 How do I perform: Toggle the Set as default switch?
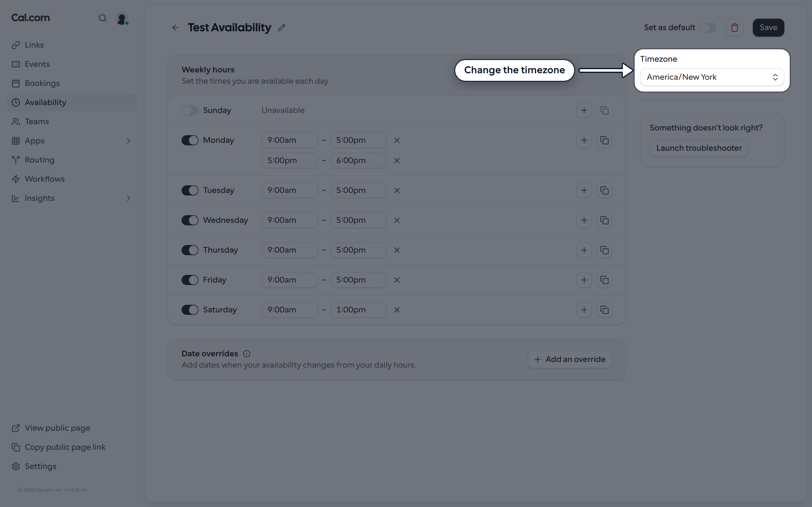[708, 28]
